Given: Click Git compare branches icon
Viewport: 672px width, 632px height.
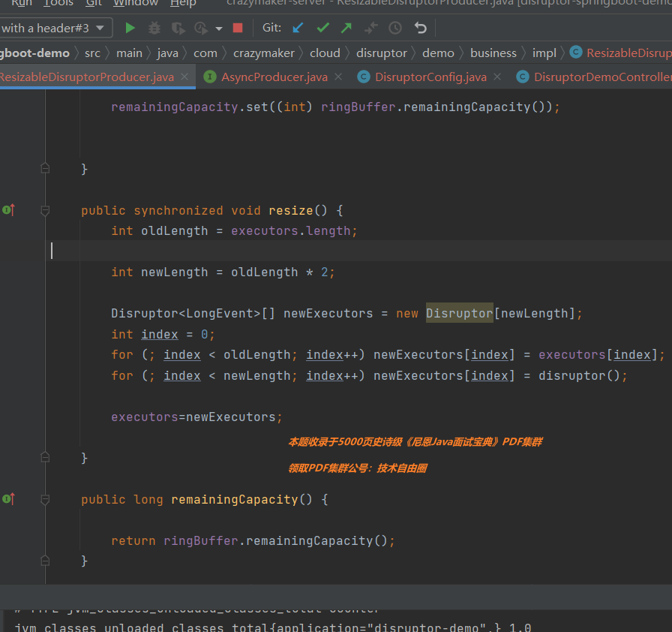Looking at the screenshot, I should (370, 28).
